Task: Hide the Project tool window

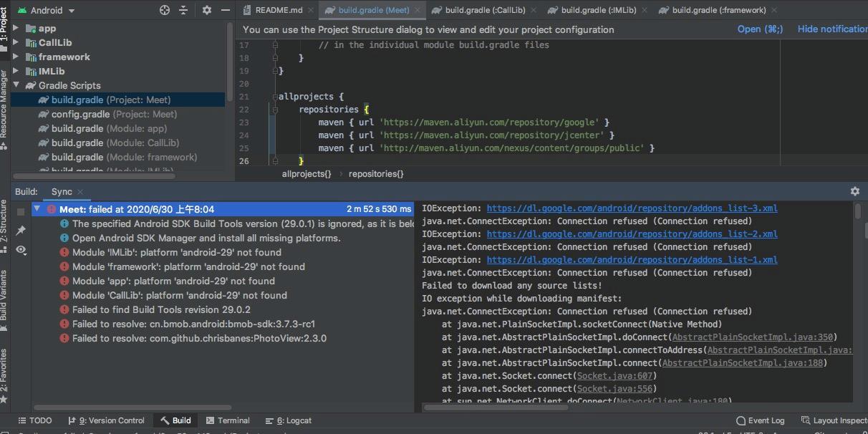Action: pos(226,10)
